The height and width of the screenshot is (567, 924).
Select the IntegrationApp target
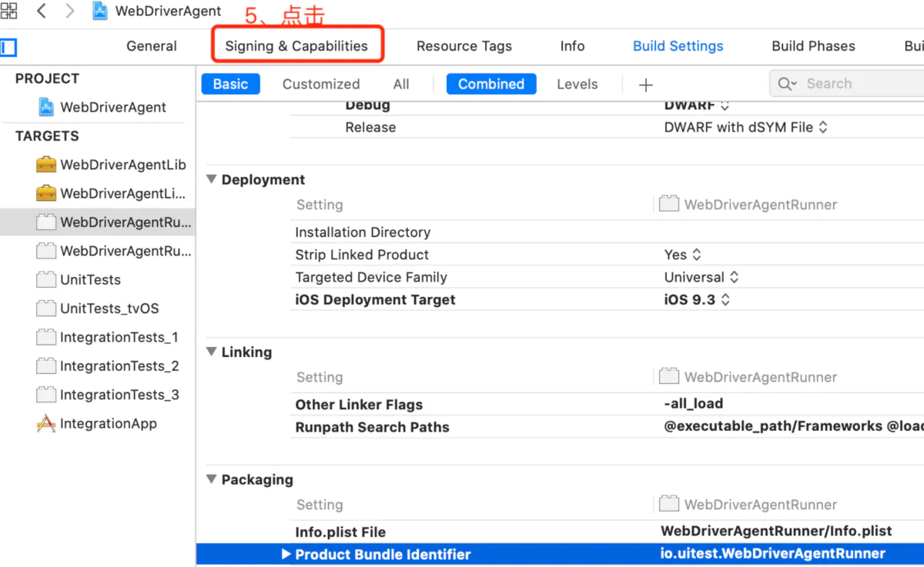click(109, 423)
